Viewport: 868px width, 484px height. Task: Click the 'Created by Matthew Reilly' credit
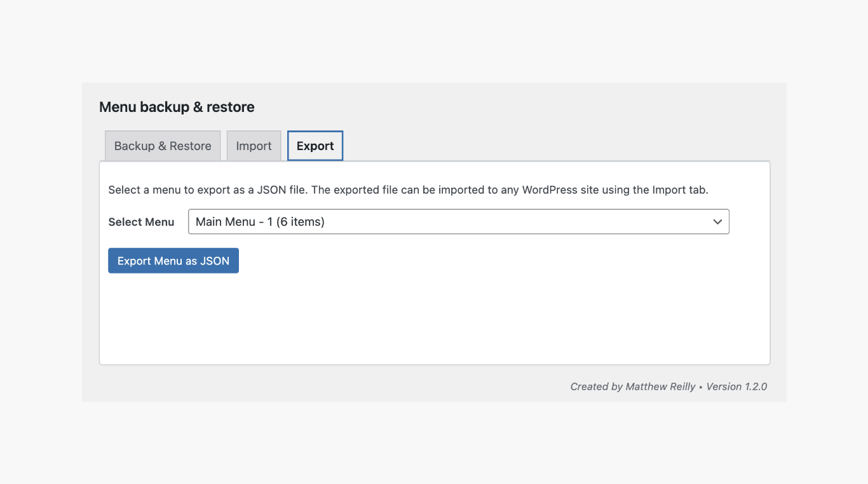(632, 387)
